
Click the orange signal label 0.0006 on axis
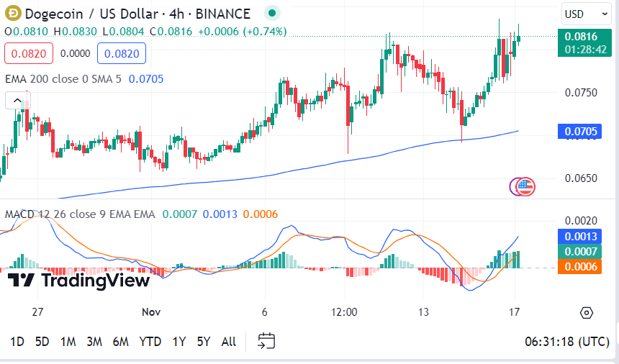pos(579,267)
